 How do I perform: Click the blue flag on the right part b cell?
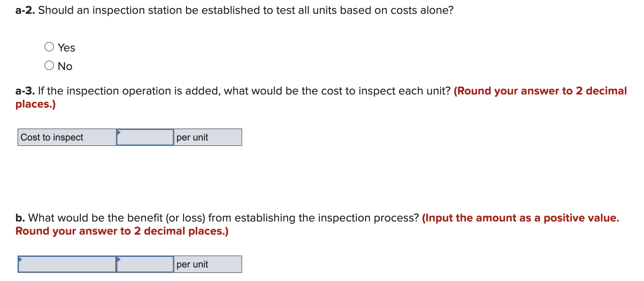(118, 259)
